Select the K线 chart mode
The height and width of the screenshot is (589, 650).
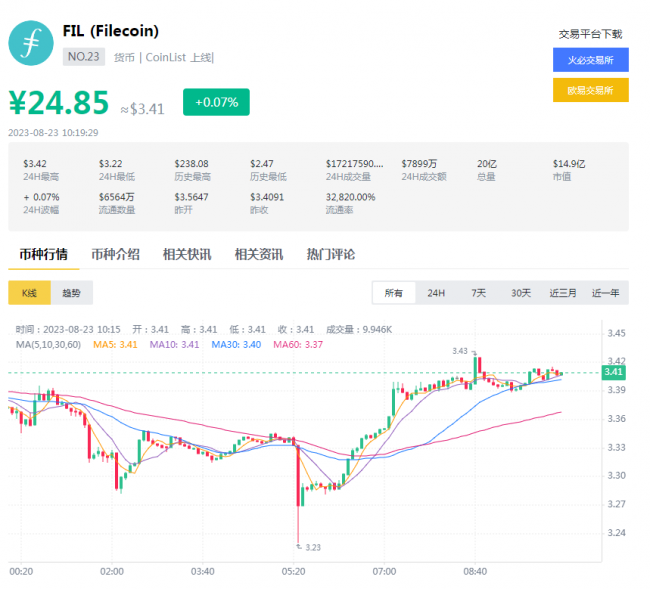point(29,293)
